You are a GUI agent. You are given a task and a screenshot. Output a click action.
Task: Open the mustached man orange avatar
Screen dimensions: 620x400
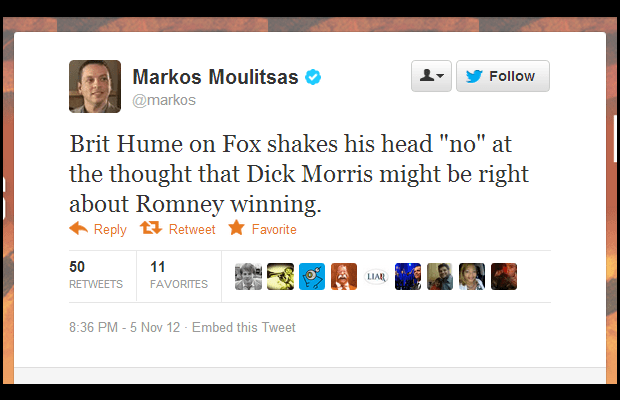tap(344, 277)
